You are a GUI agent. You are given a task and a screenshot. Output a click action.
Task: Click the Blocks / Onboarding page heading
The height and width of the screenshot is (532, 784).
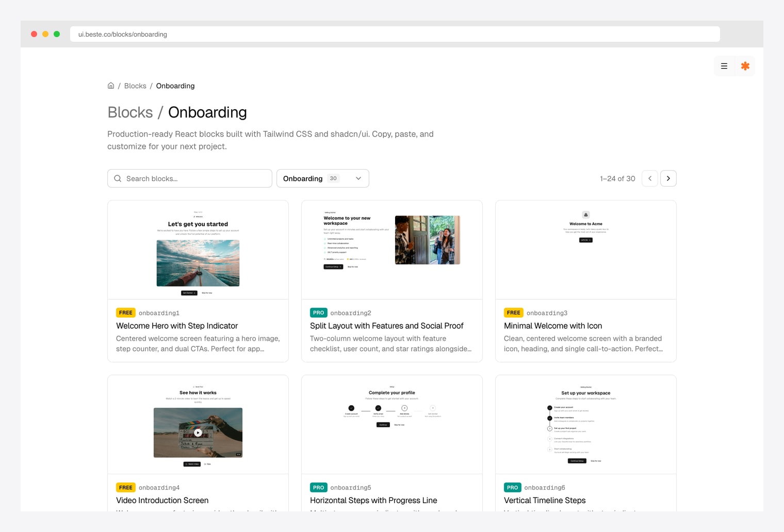(177, 112)
